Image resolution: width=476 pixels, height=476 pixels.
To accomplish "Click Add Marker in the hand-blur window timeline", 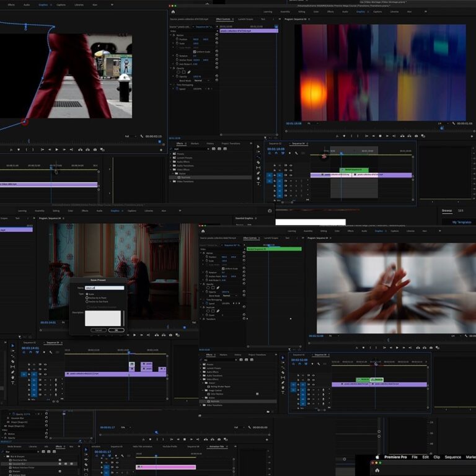I will [x=312, y=364].
